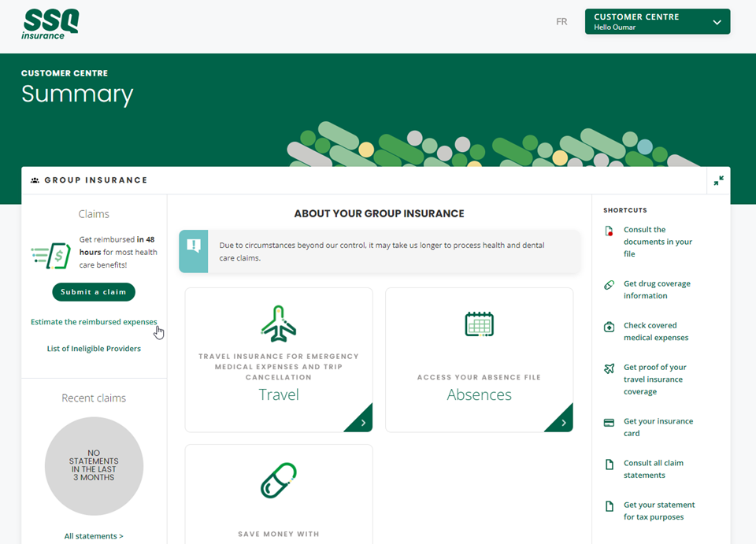This screenshot has width=756, height=544.
Task: Expand the Customer Centre dropdown menu
Action: pos(658,22)
